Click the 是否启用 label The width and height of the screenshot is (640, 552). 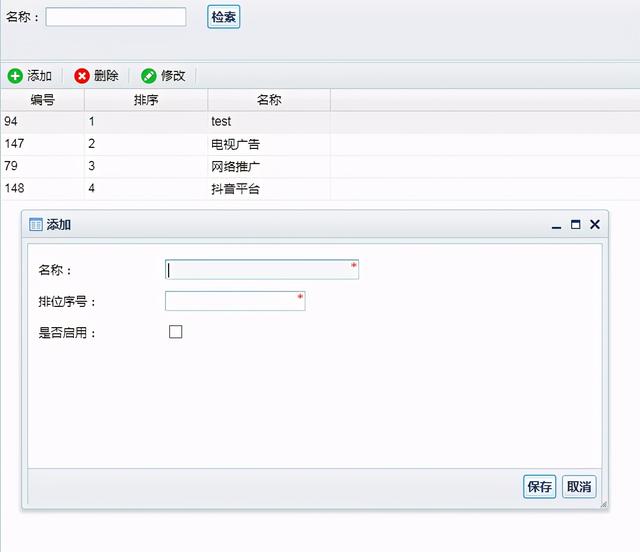(67, 333)
